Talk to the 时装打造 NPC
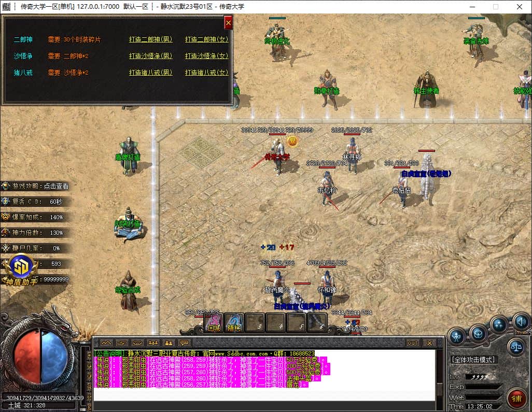This screenshot has height=412, width=532. tap(128, 224)
